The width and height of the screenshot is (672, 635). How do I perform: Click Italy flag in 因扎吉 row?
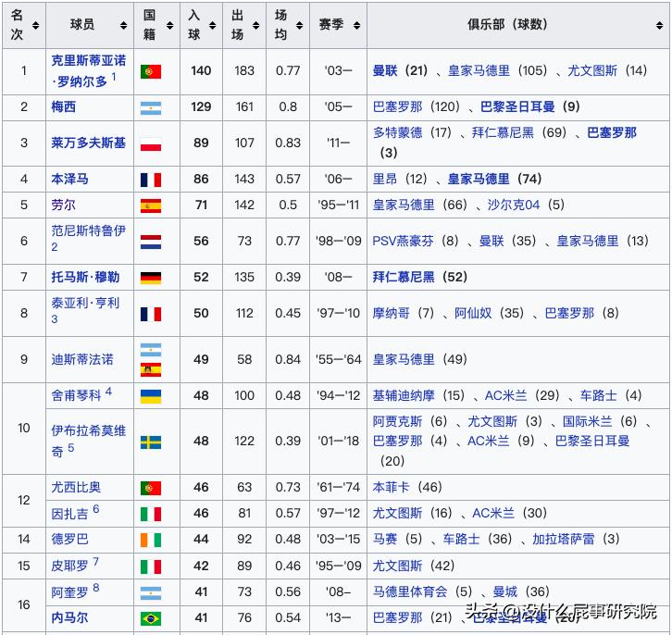click(151, 514)
